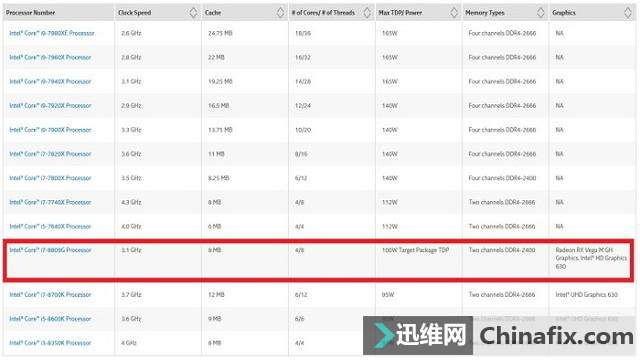The image size is (640, 360).
Task: Open highlighted Intel Core i7-8809G Processor link
Action: pos(50,250)
